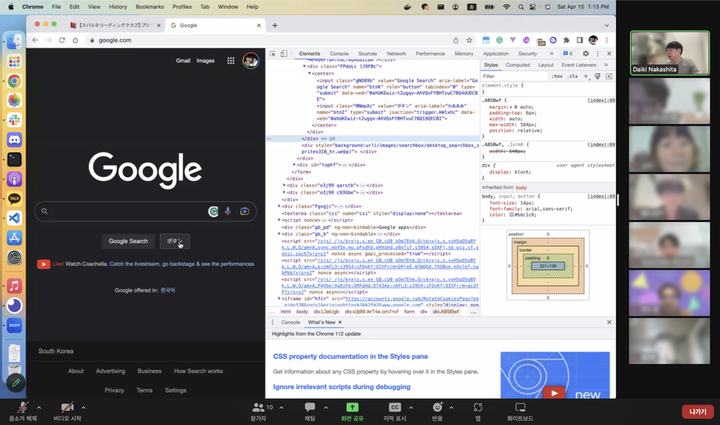This screenshot has width=720, height=425.
Task: Open the Zoom participants icon
Action: (259, 407)
